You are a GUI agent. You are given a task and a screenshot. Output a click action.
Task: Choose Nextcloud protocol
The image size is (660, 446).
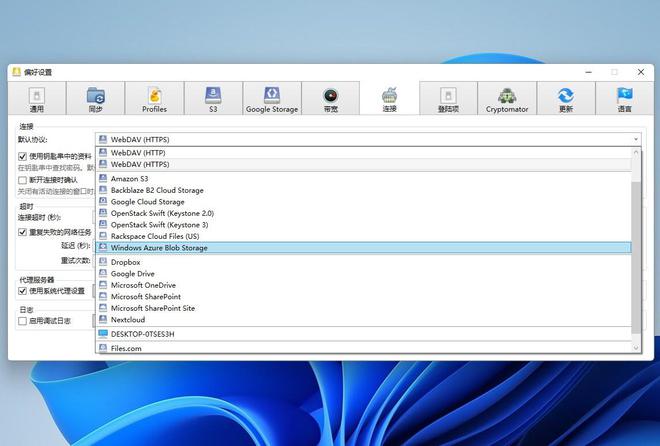[364, 319]
